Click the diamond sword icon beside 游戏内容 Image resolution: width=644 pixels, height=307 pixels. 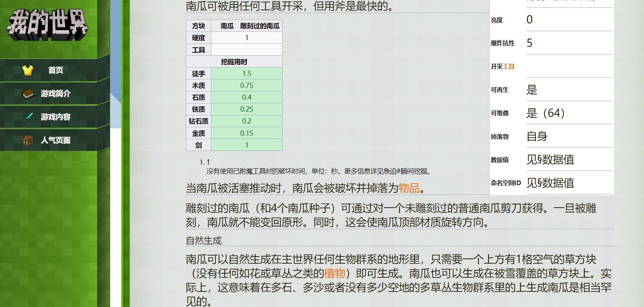coord(28,117)
